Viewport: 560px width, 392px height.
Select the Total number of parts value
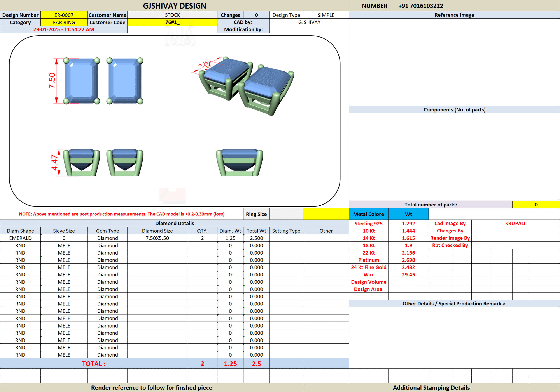536,205
